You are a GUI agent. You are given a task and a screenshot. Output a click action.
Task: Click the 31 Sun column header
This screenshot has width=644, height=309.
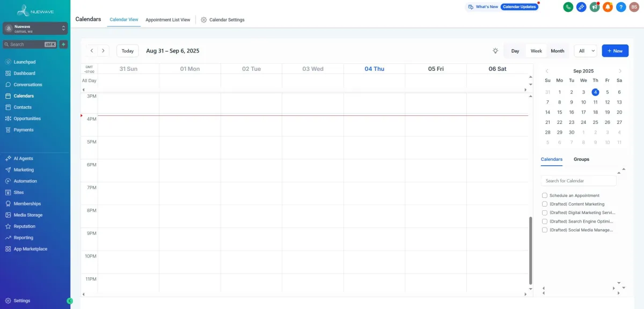pyautogui.click(x=128, y=69)
